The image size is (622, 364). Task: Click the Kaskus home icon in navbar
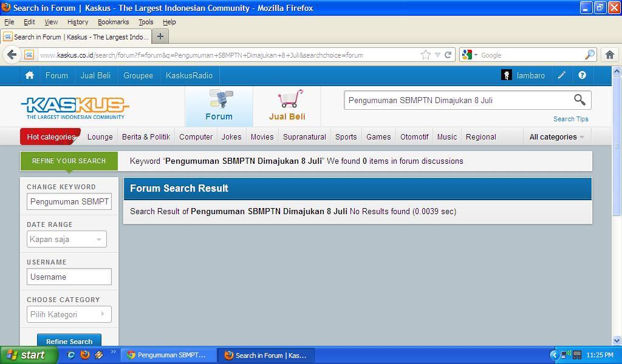pos(29,75)
